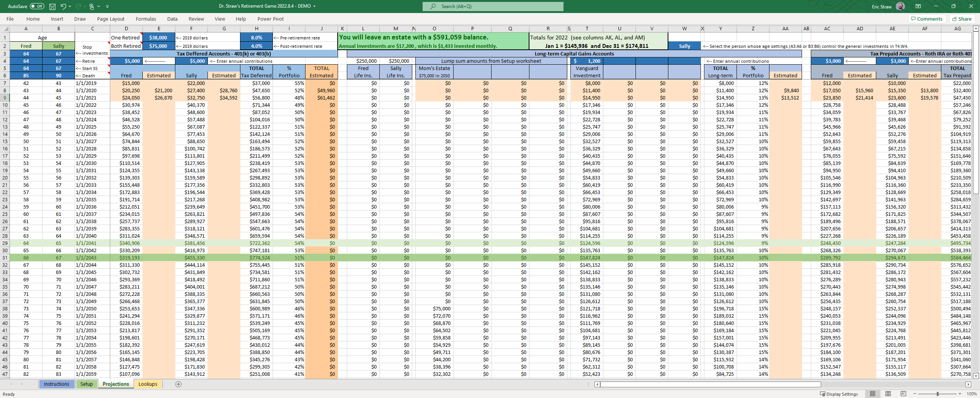Add a new sheet with the plus icon
This screenshot has width=980, height=398.
178,384
